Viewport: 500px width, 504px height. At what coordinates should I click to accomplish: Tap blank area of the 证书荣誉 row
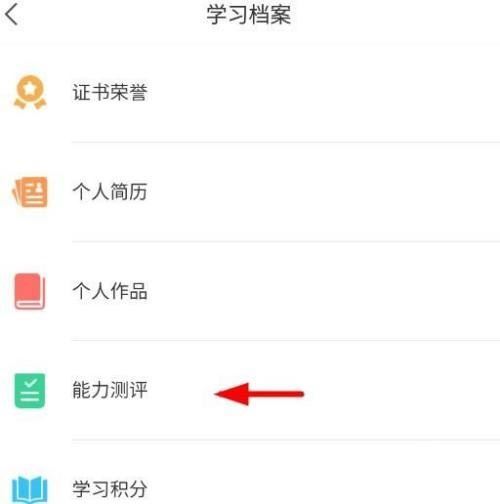(x=323, y=92)
